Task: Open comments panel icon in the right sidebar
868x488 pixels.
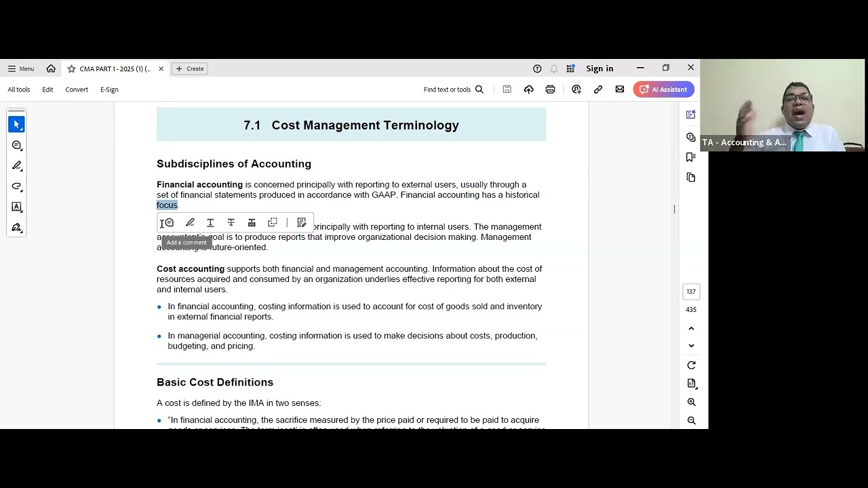Action: point(691,137)
